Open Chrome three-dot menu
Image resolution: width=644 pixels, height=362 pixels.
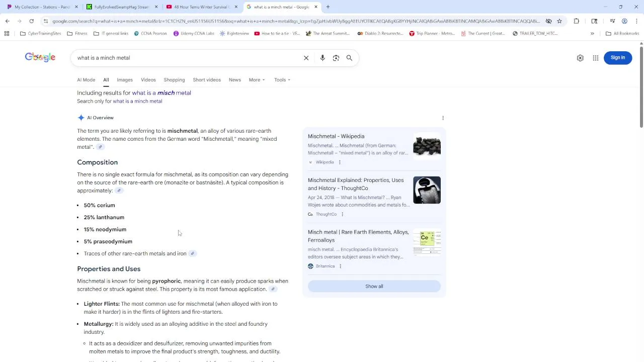point(636,21)
